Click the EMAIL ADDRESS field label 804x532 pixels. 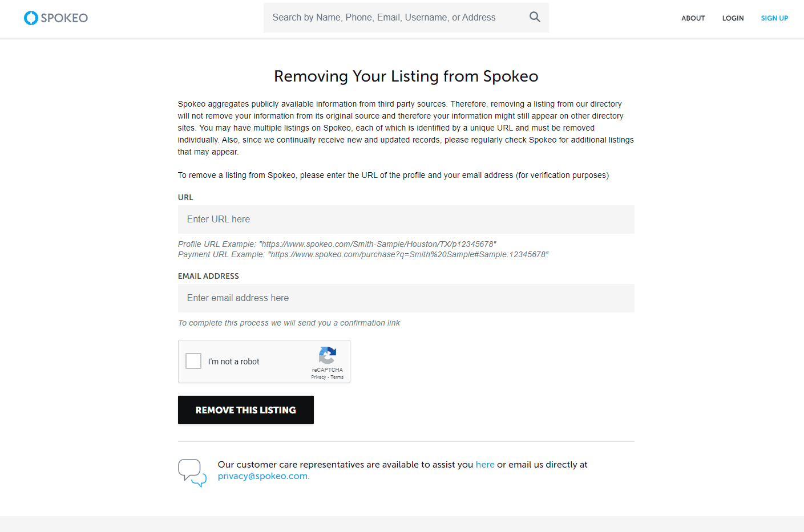click(208, 276)
